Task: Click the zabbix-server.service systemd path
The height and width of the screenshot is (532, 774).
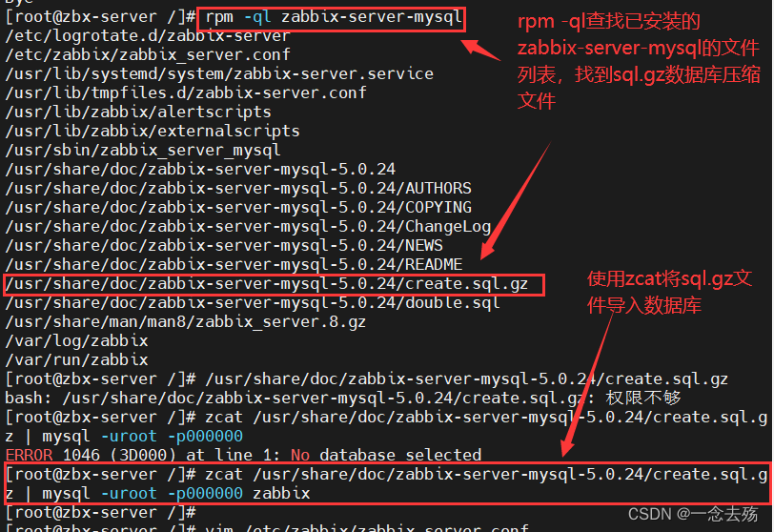Action: 219,74
